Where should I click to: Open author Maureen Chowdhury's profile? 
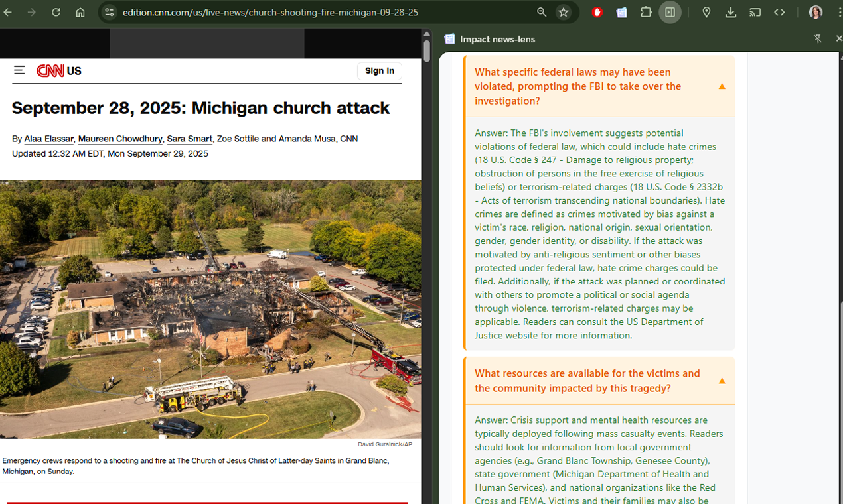120,139
